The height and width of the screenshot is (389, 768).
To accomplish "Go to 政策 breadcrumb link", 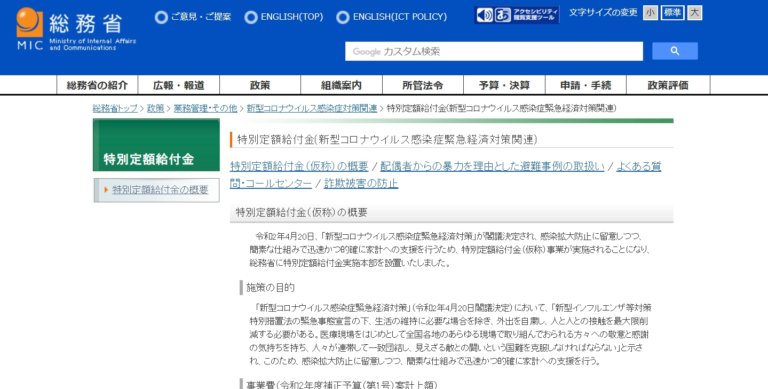I will 155,108.
